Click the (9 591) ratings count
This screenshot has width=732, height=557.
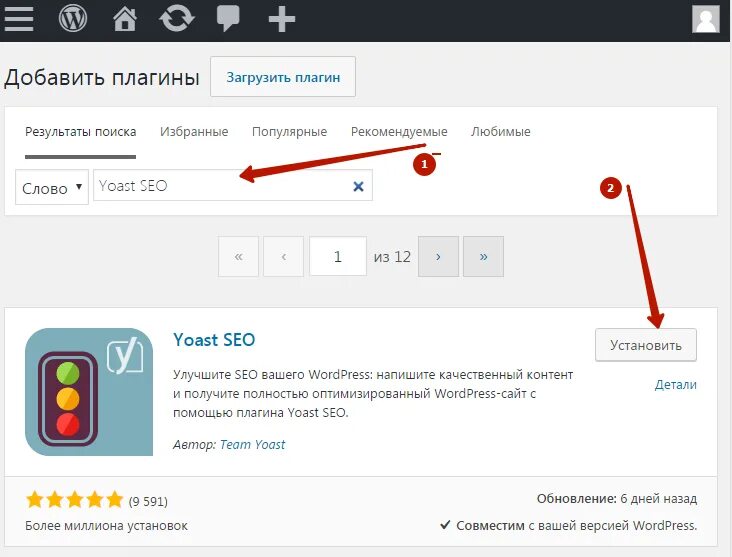(x=148, y=501)
